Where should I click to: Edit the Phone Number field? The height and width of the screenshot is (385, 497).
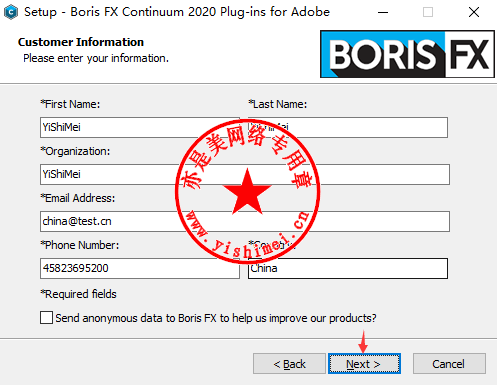[140, 268]
